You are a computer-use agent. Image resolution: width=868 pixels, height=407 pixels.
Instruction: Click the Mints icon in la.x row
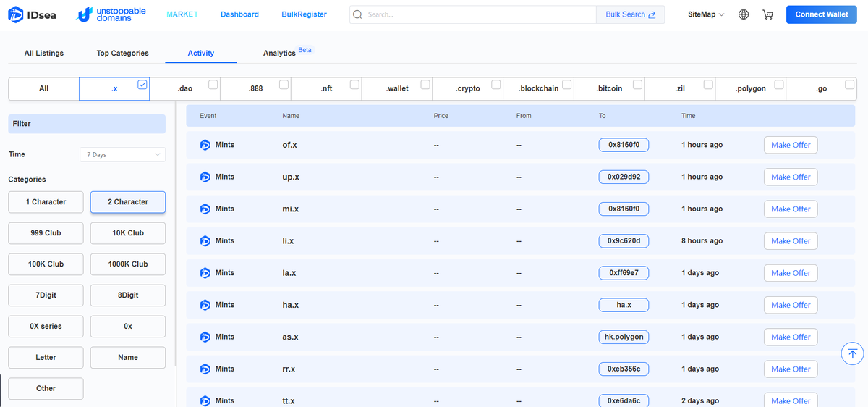(x=205, y=273)
